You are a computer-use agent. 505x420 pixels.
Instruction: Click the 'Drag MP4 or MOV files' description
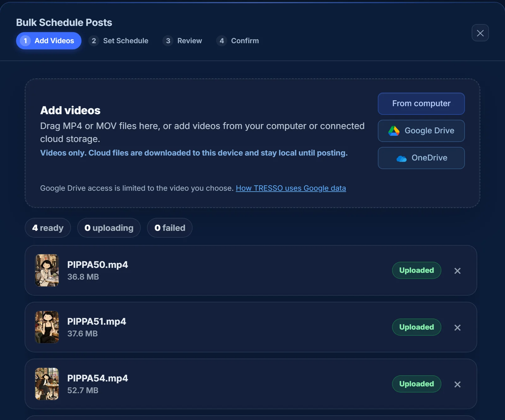coord(202,132)
